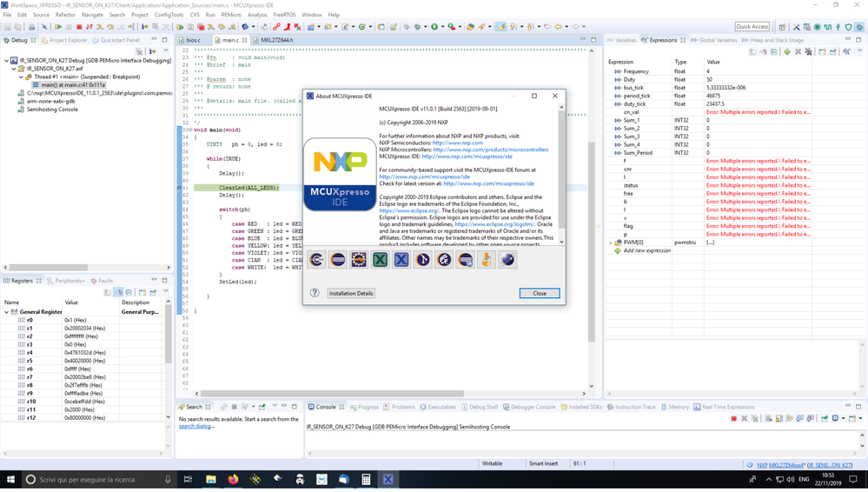Collapse the General Registers group
Image resolution: width=868 pixels, height=492 pixels.
point(7,312)
